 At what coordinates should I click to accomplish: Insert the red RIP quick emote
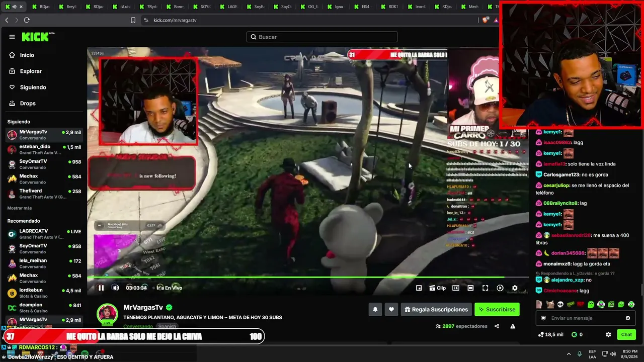coord(581,305)
